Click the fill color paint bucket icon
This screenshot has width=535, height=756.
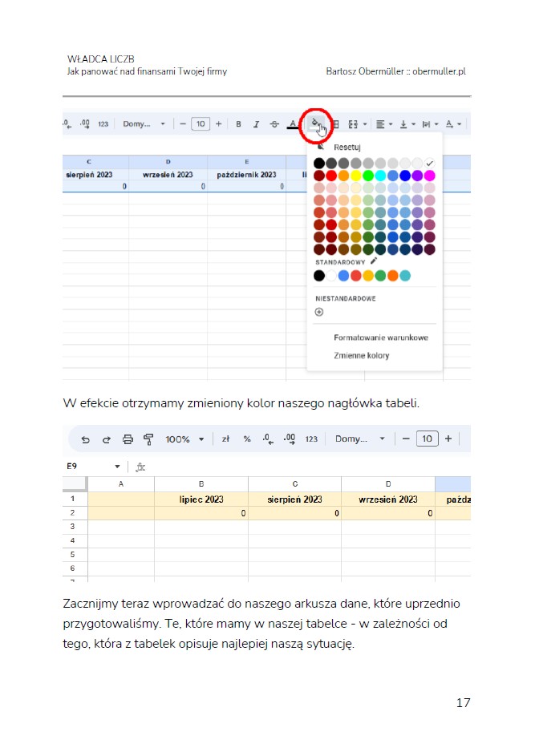tap(314, 123)
